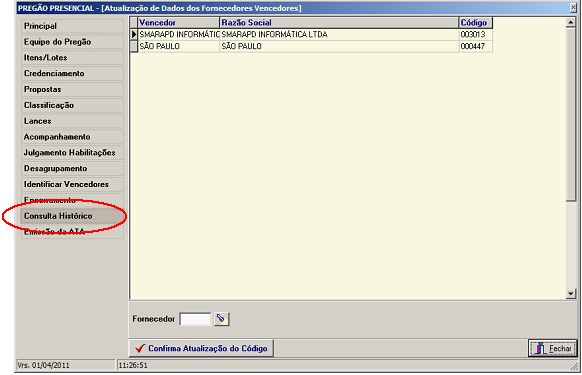Select Credenciamento in sidebar
582x375 pixels.
[x=72, y=74]
